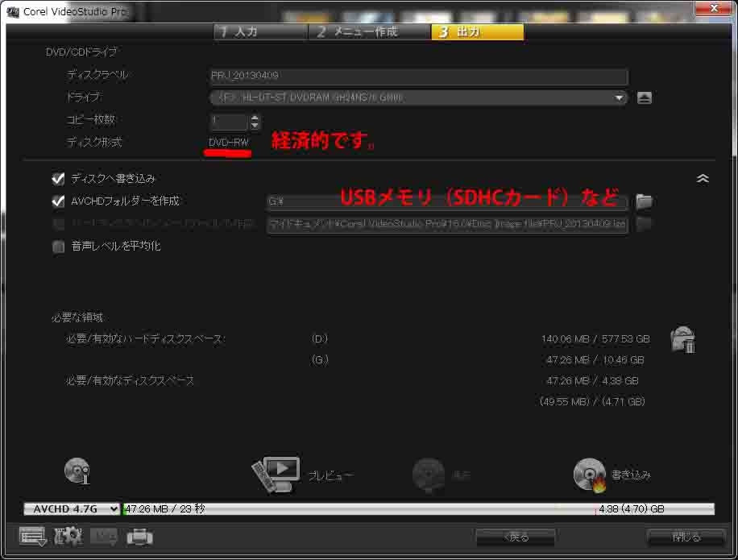This screenshot has width=738, height=560.
Task: Close the Corel VideoStudio Pro window
Action: (714, 8)
